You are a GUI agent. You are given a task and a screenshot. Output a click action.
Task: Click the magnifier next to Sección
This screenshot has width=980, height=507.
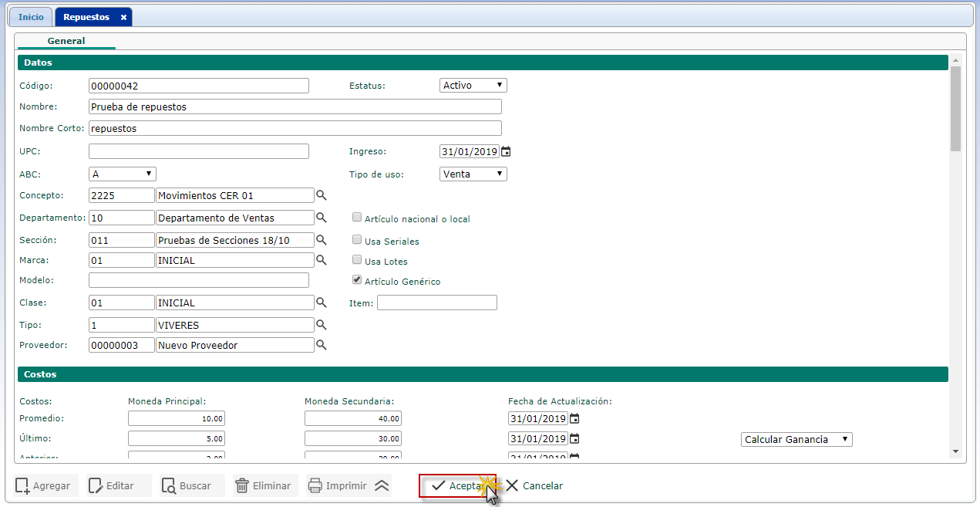pyautogui.click(x=322, y=240)
